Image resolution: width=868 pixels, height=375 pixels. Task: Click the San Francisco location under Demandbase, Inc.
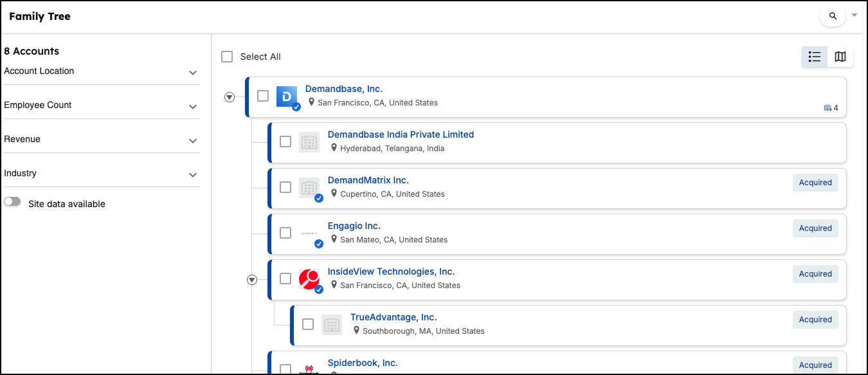(377, 103)
